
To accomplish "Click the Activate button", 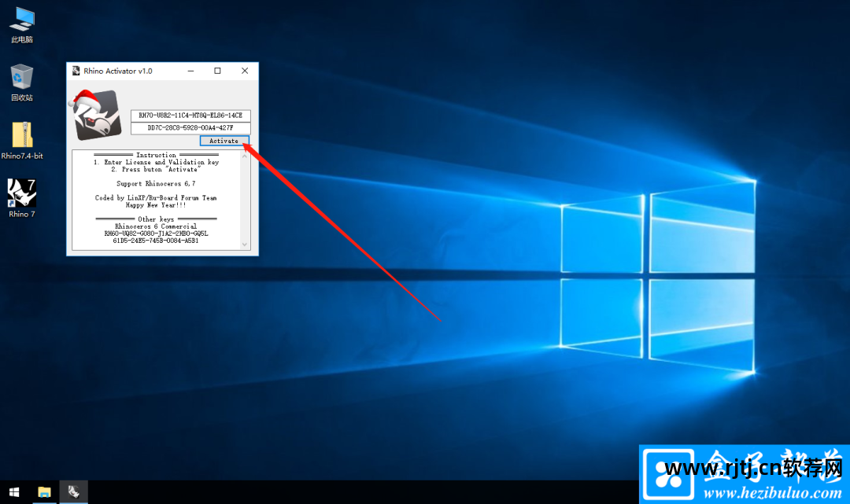I will 224,141.
